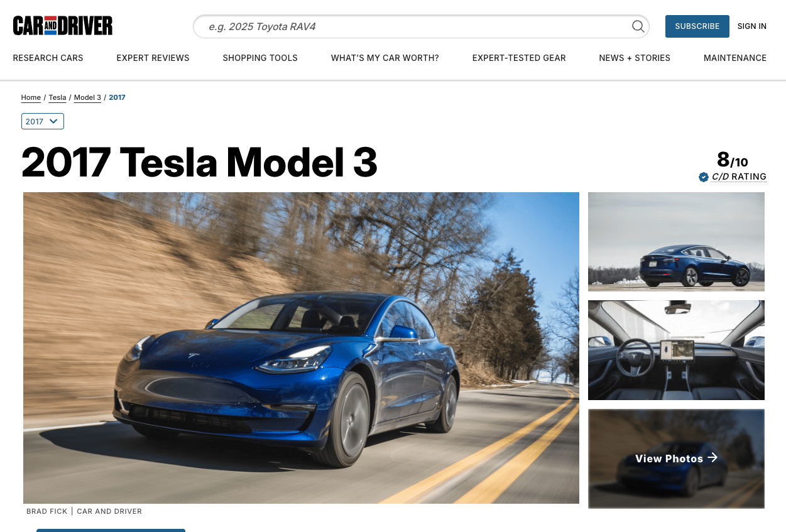Open the Maintenance menu

pyautogui.click(x=735, y=58)
